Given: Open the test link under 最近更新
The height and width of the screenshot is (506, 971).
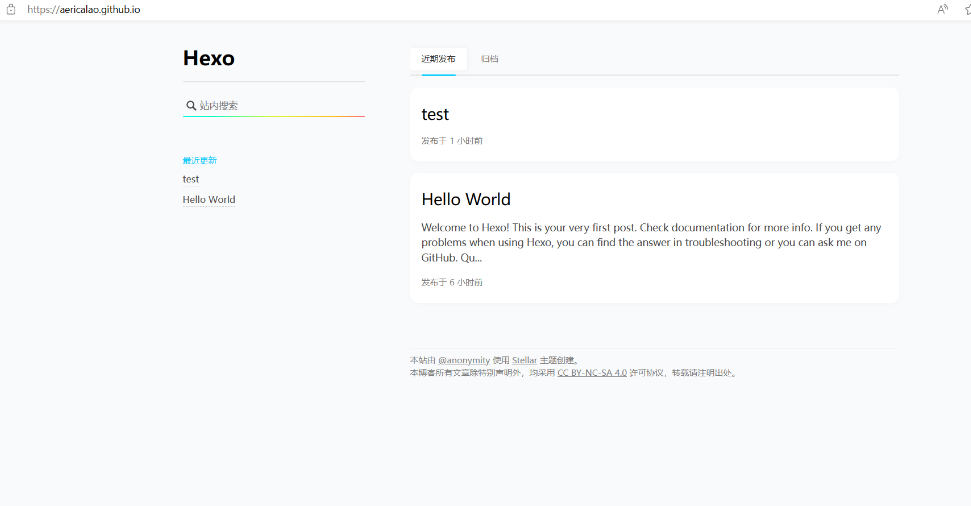Looking at the screenshot, I should pyautogui.click(x=191, y=179).
